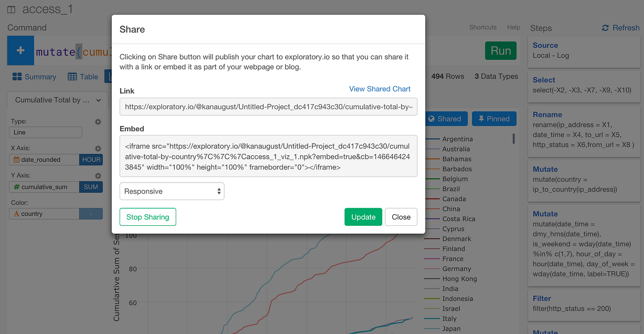Open the Cumulative Total chart selector dropdown
The height and width of the screenshot is (334, 644).
pyautogui.click(x=57, y=100)
